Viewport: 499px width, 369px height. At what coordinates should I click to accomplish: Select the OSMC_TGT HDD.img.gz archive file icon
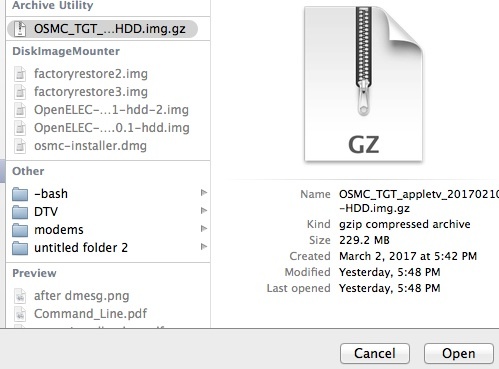(20, 29)
